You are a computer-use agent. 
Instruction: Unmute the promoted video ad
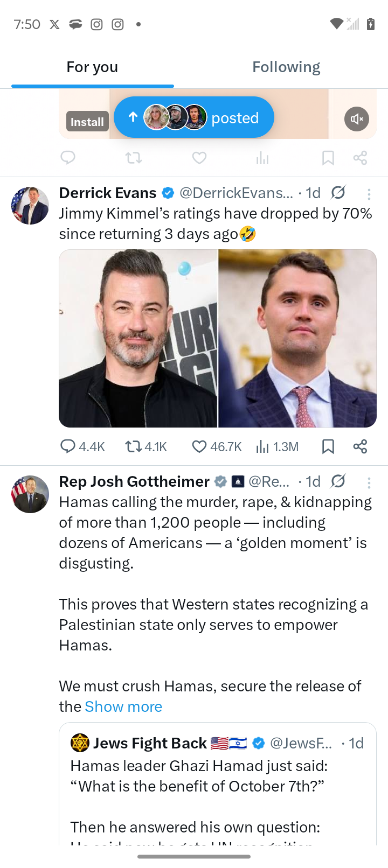tap(356, 119)
